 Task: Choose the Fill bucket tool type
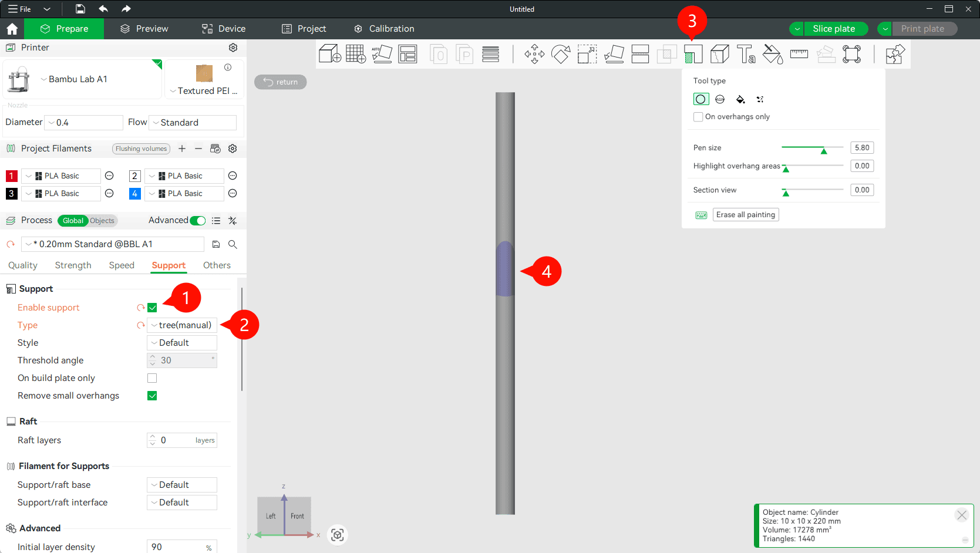[740, 99]
